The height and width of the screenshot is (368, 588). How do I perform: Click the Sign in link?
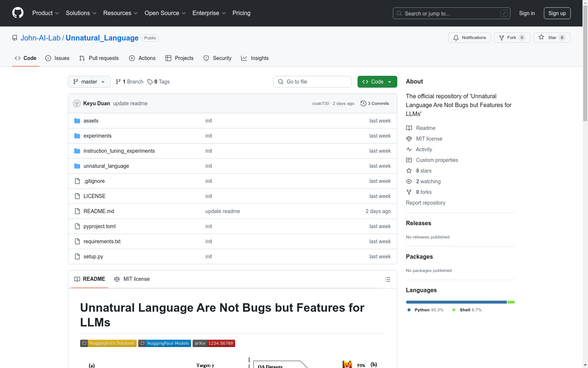[527, 13]
